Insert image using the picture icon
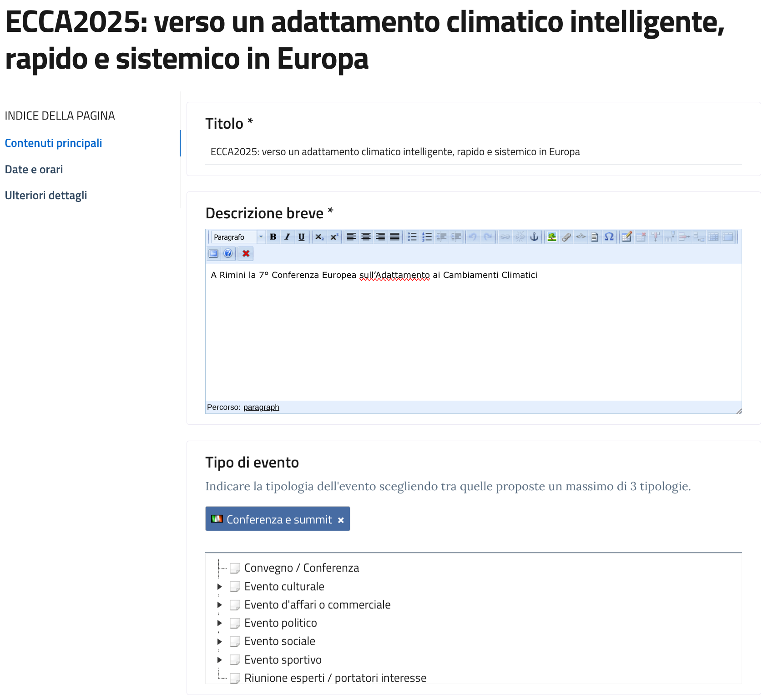768x700 pixels. coord(551,237)
